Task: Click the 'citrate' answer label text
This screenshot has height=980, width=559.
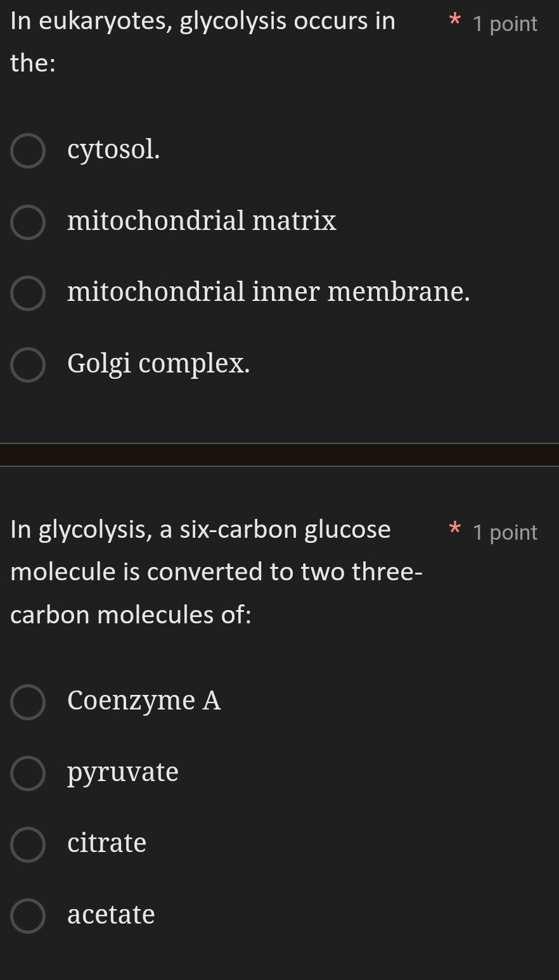Action: (106, 843)
